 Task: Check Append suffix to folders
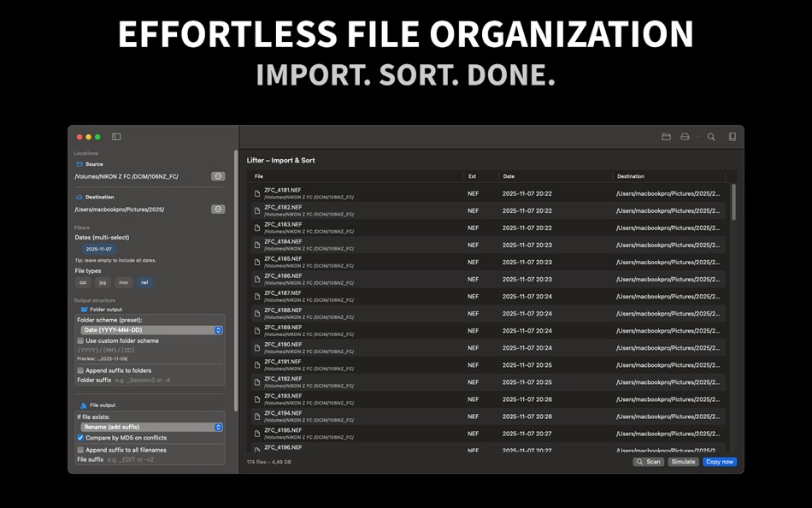click(x=79, y=369)
